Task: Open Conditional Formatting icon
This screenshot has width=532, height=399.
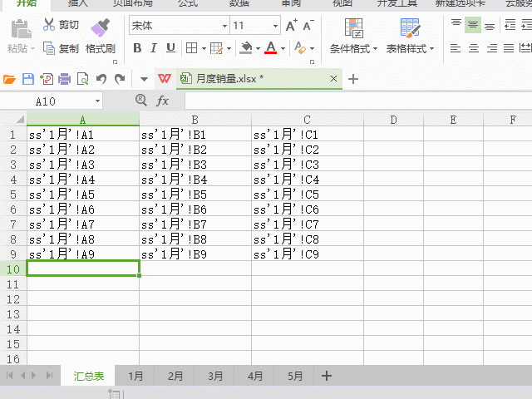Action: click(x=354, y=27)
